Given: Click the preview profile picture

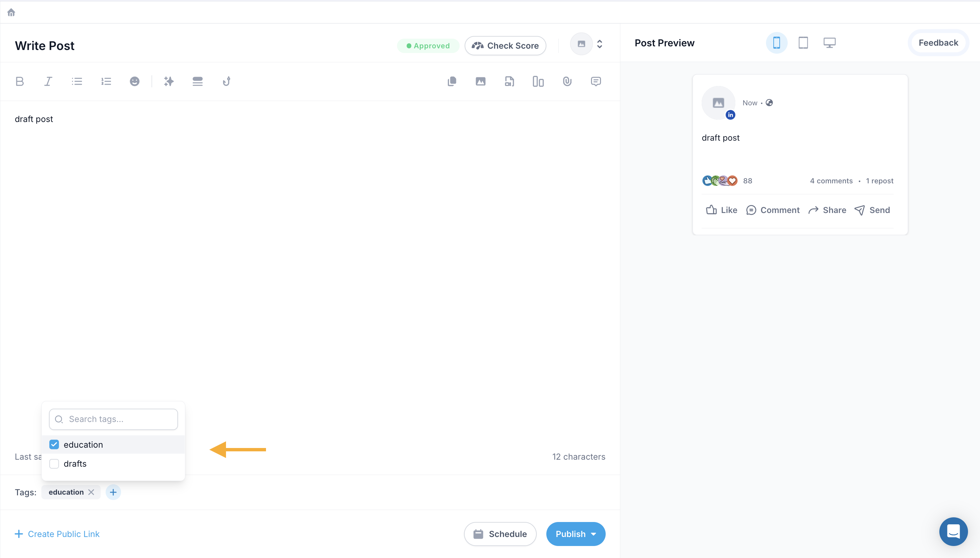Looking at the screenshot, I should (718, 103).
